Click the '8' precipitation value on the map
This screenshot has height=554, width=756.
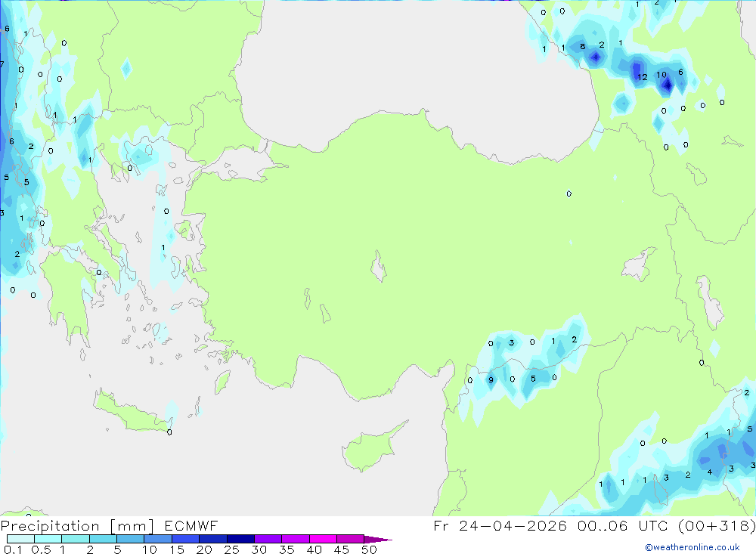tap(582, 47)
